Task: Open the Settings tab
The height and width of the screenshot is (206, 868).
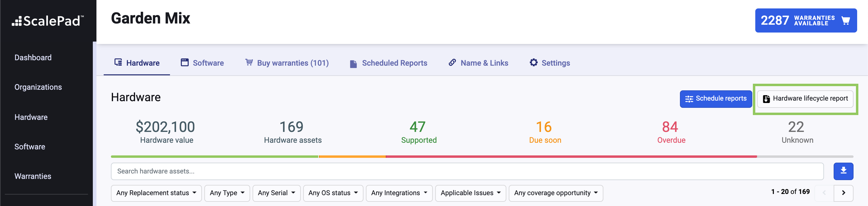Action: [550, 63]
